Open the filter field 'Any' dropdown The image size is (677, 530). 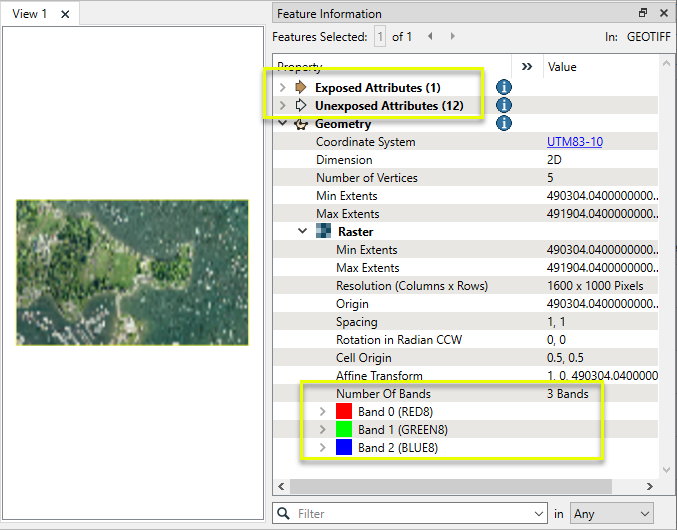tap(611, 514)
